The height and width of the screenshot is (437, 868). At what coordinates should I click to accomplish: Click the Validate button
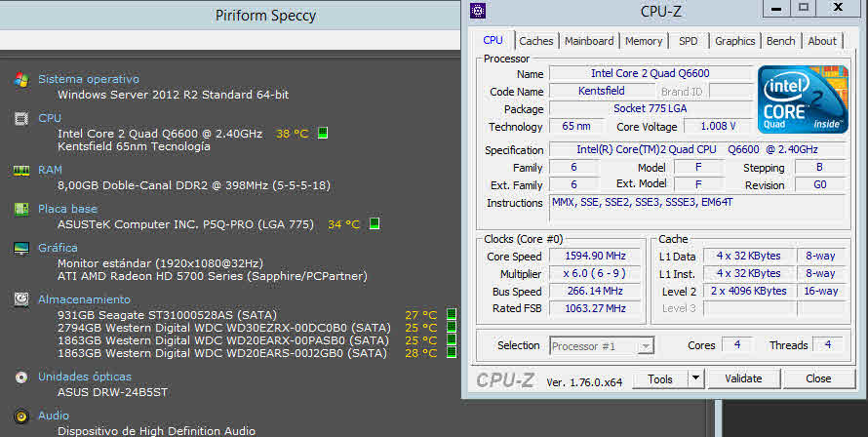pos(743,378)
